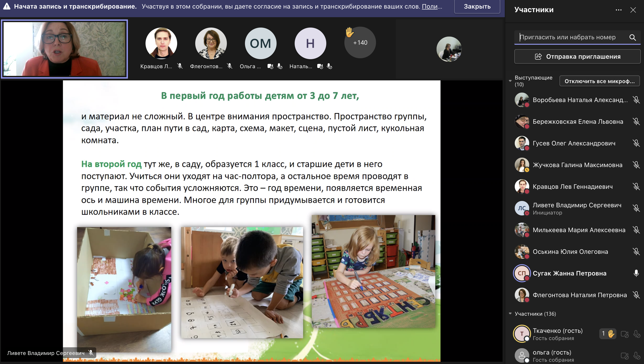This screenshot has height=364, width=644.
Task: Click Закрыть on the recording notification banner
Action: [x=477, y=7]
